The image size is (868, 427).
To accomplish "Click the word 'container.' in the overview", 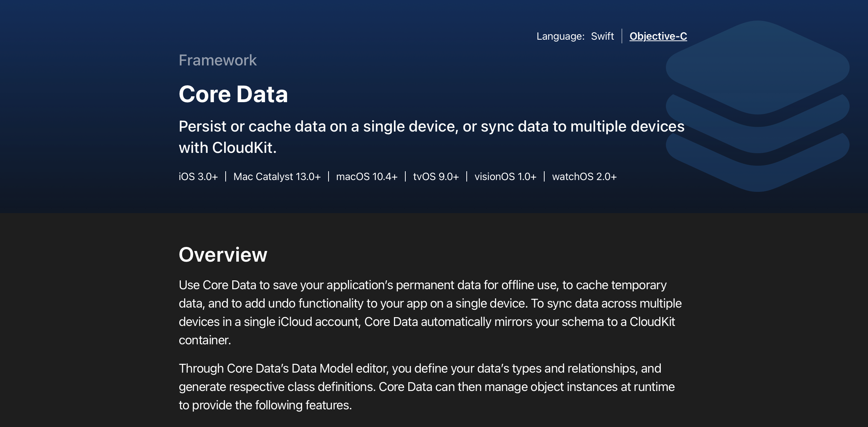I will [205, 340].
